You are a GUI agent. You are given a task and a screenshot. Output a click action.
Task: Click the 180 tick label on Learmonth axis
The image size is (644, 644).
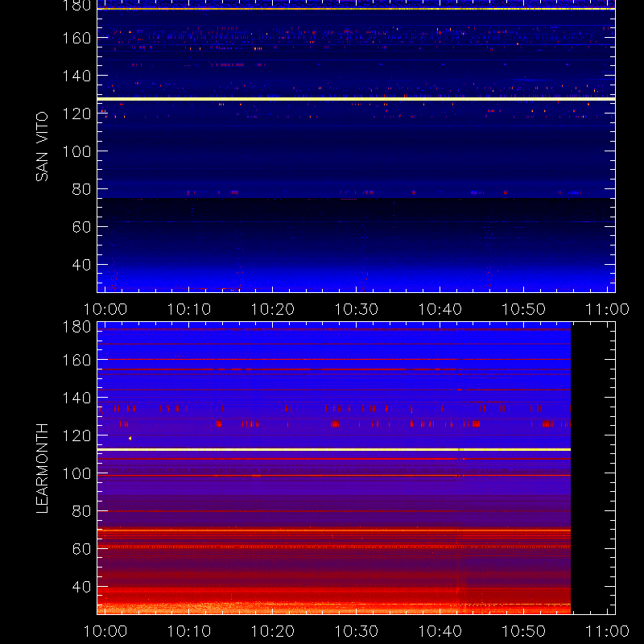(76, 327)
